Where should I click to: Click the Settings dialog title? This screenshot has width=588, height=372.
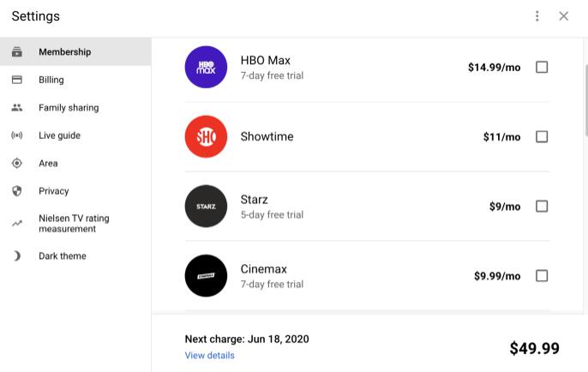click(x=36, y=16)
